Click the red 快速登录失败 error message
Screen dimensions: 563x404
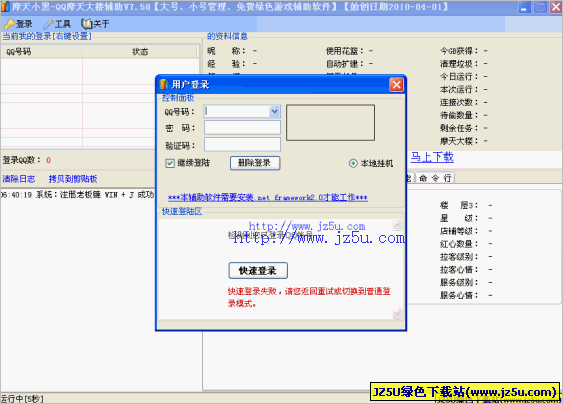[x=309, y=297]
